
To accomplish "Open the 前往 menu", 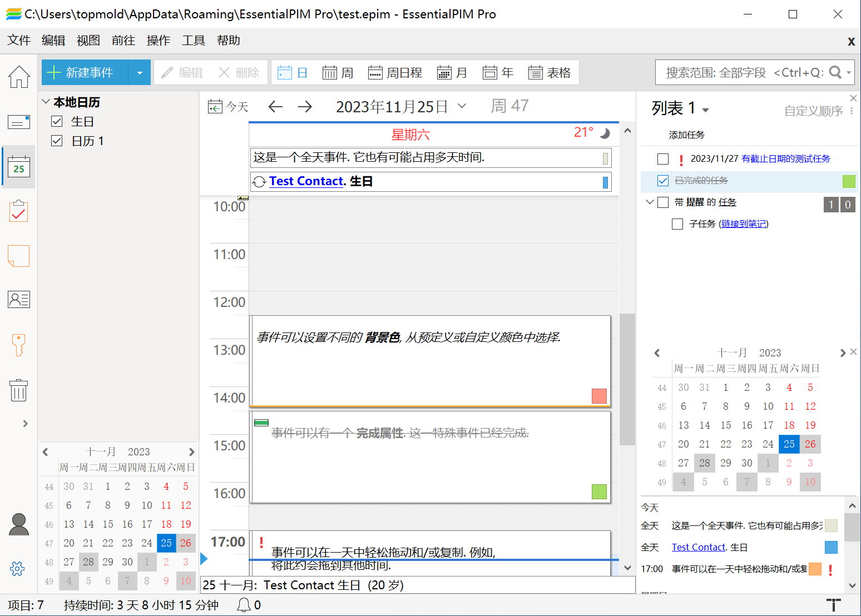I will (123, 41).
